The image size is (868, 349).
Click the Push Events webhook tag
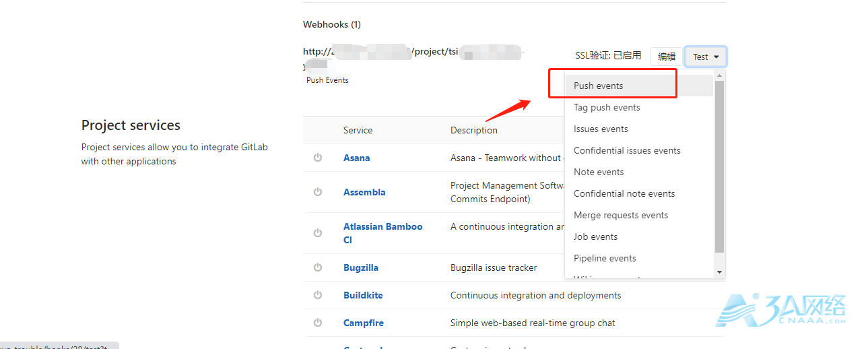click(x=327, y=80)
